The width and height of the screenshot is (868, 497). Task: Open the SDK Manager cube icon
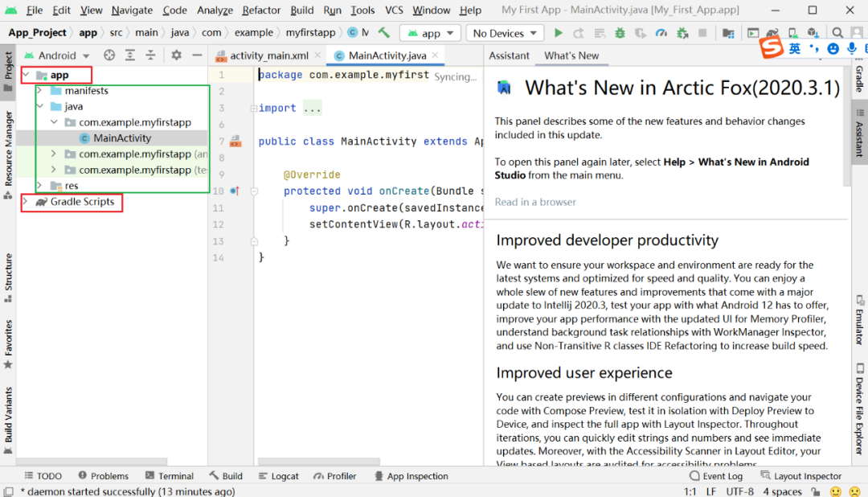(813, 33)
